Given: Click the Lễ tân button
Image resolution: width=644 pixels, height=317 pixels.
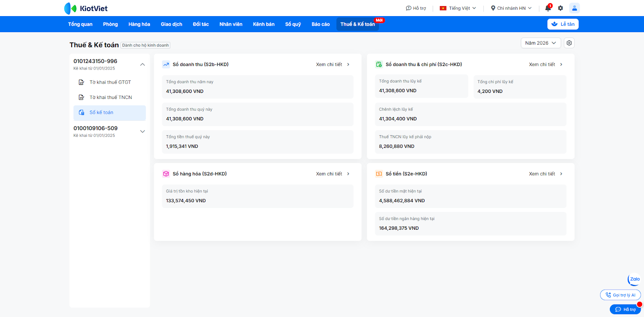Looking at the screenshot, I should pos(563,24).
